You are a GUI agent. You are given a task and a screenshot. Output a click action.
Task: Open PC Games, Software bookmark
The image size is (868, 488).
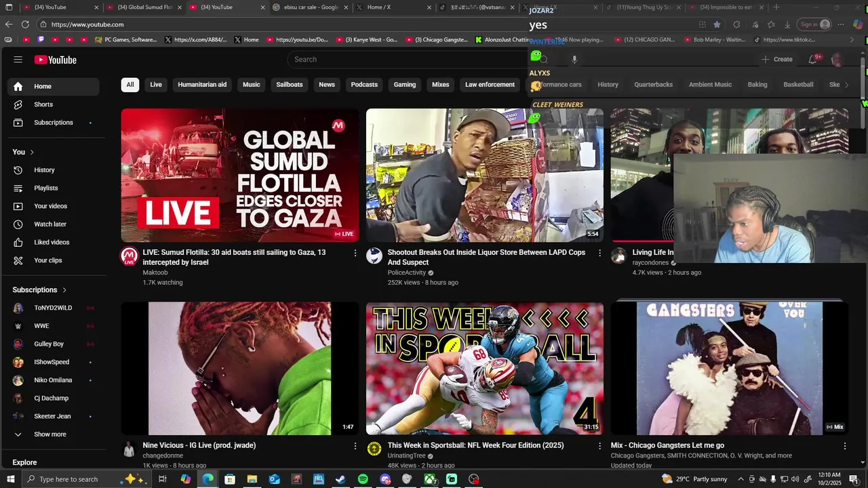(126, 40)
